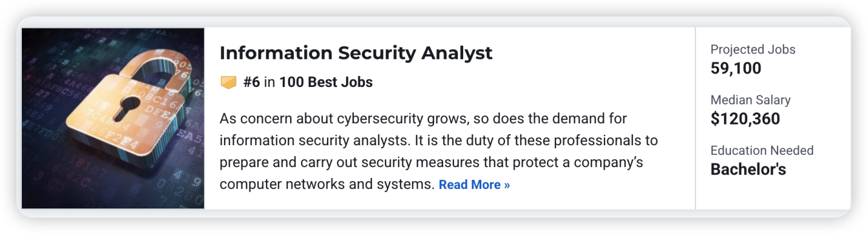Image resolution: width=868 pixels, height=234 pixels.
Task: Click the » arrow after Read More
Action: pos(506,185)
